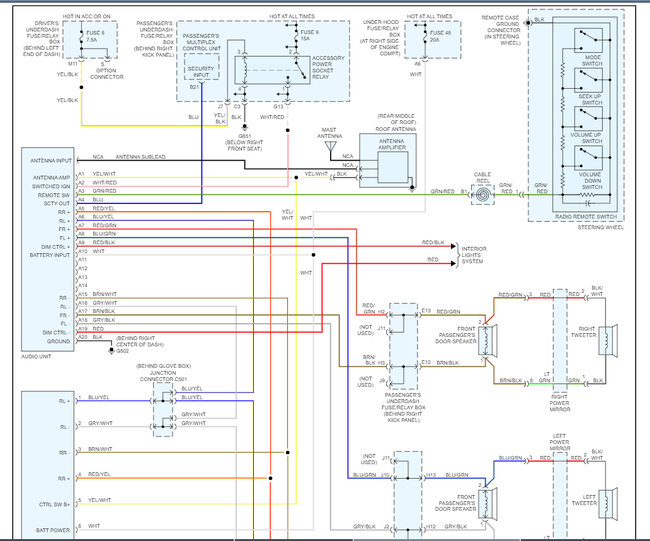Click the SECURITY INPUT dashed box
The image size is (650, 541).
tap(201, 67)
